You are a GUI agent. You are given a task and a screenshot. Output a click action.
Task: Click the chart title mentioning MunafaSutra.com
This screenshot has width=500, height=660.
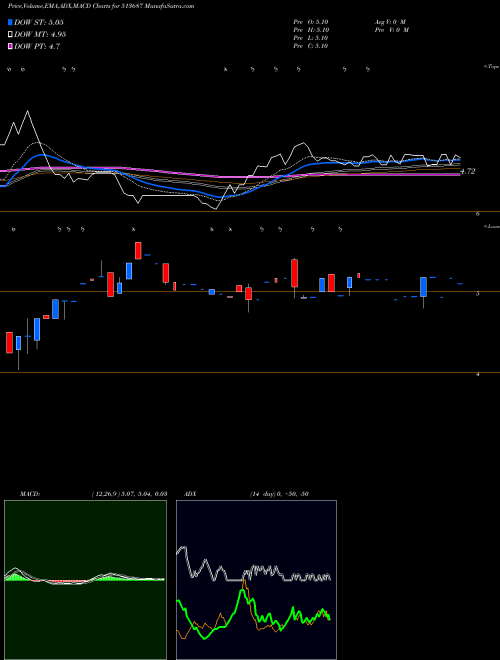(x=101, y=6)
